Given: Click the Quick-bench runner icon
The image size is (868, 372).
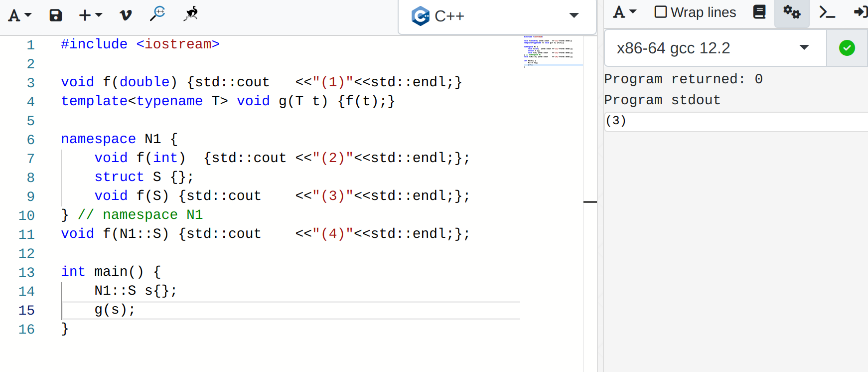Looking at the screenshot, I should pyautogui.click(x=191, y=13).
